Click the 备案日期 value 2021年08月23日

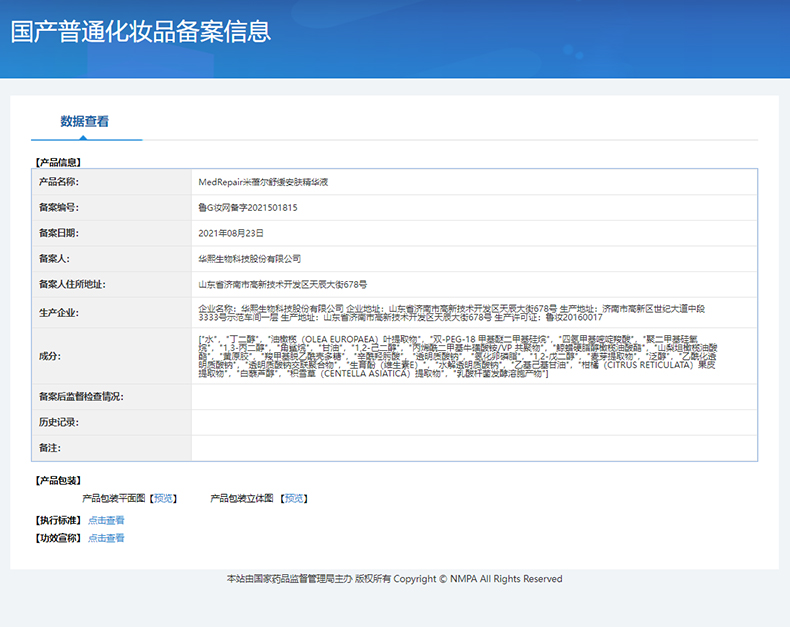[231, 232]
